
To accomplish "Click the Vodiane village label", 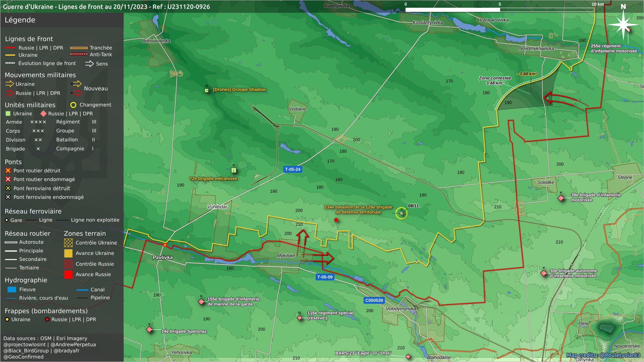I will click(x=298, y=109).
